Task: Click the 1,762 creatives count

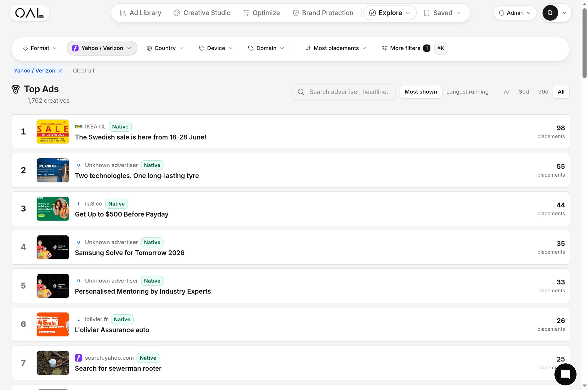Action: pyautogui.click(x=49, y=101)
